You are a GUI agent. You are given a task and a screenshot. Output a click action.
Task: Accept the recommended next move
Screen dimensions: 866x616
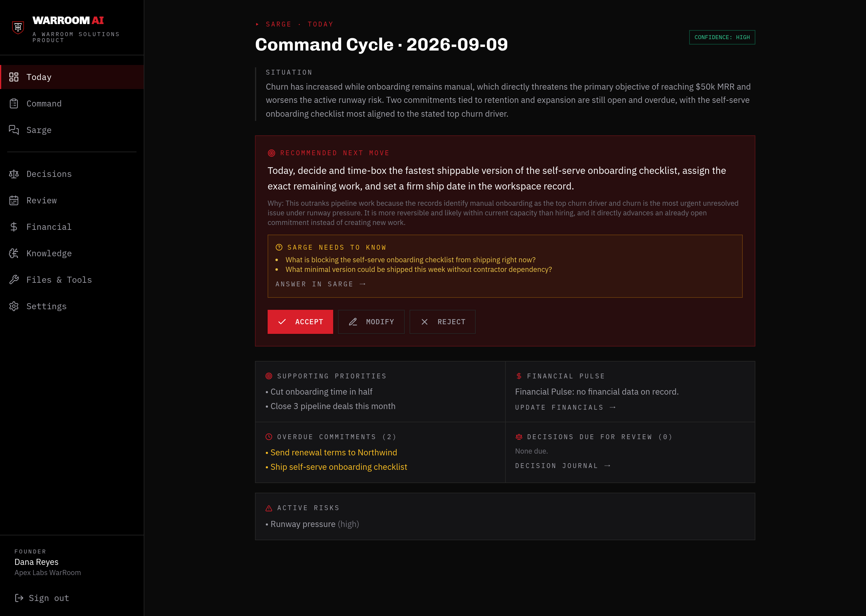point(300,322)
